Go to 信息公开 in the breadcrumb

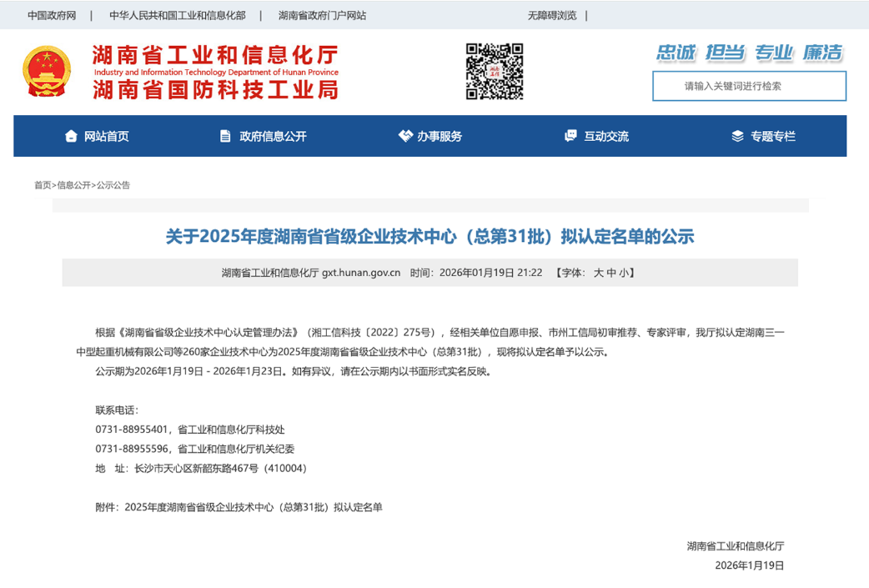tap(73, 185)
